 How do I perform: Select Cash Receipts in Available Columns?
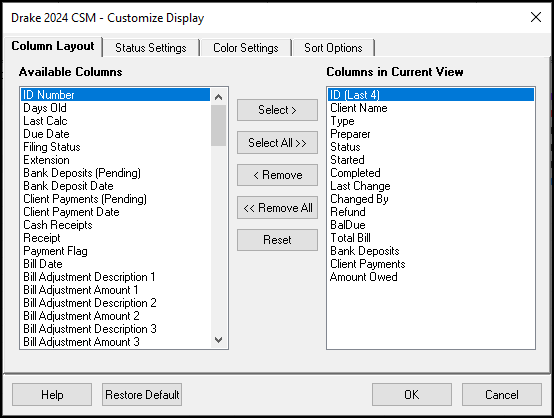pos(115,225)
